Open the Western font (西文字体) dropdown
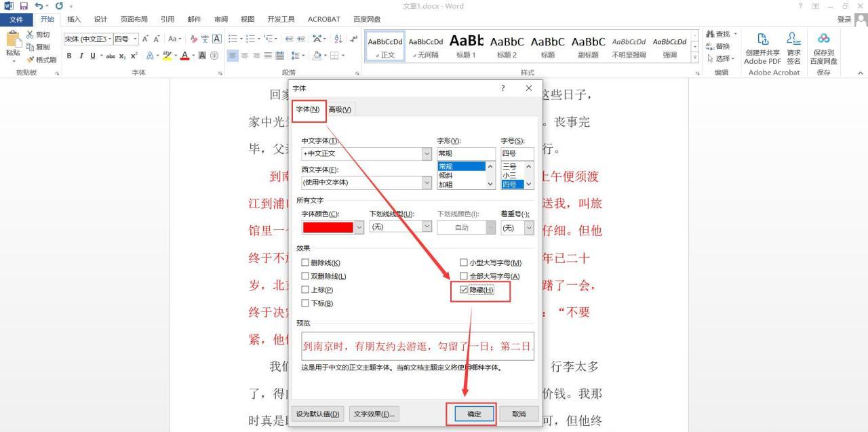Image resolution: width=868 pixels, height=432 pixels. click(x=427, y=182)
